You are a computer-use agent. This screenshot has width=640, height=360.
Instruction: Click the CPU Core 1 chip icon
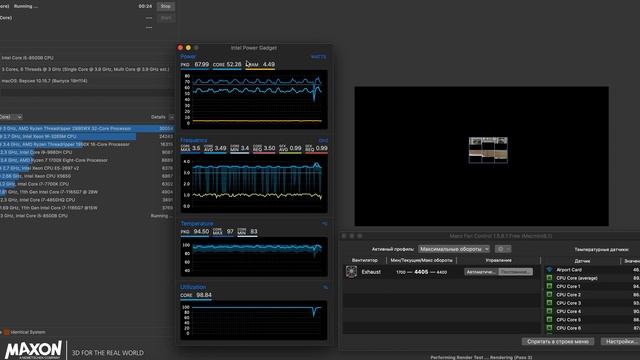549,287
